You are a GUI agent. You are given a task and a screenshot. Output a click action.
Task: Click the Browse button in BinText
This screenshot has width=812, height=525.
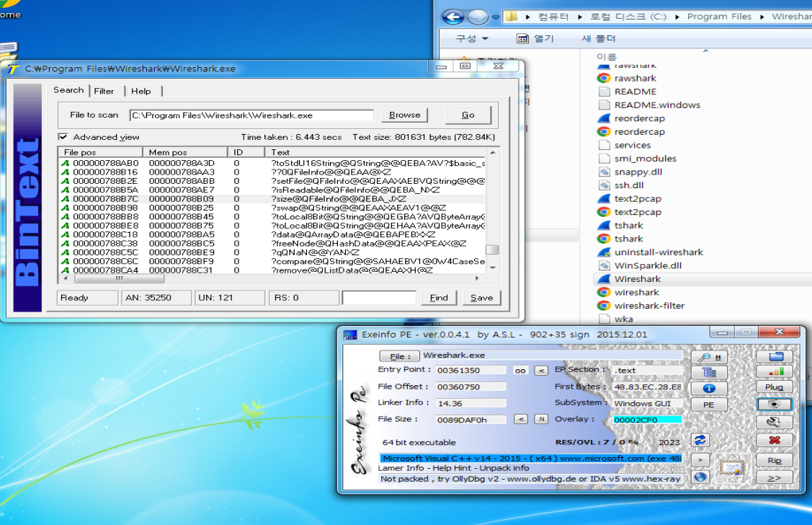[404, 115]
